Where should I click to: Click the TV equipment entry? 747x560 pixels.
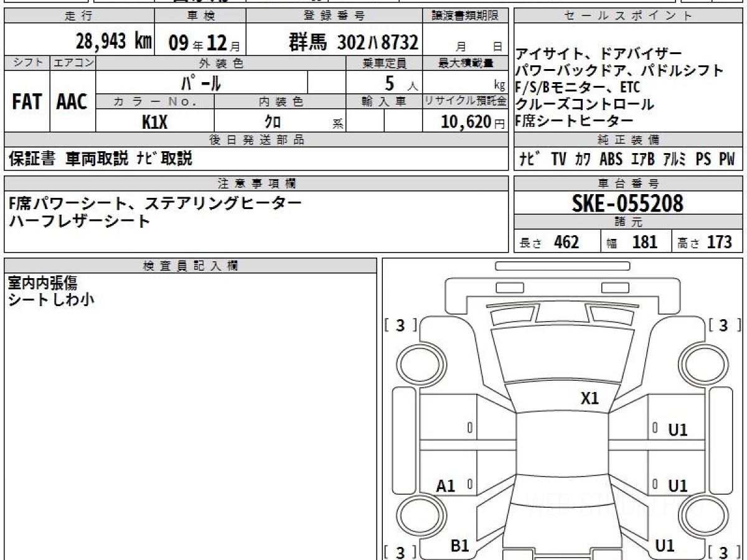tap(558, 159)
